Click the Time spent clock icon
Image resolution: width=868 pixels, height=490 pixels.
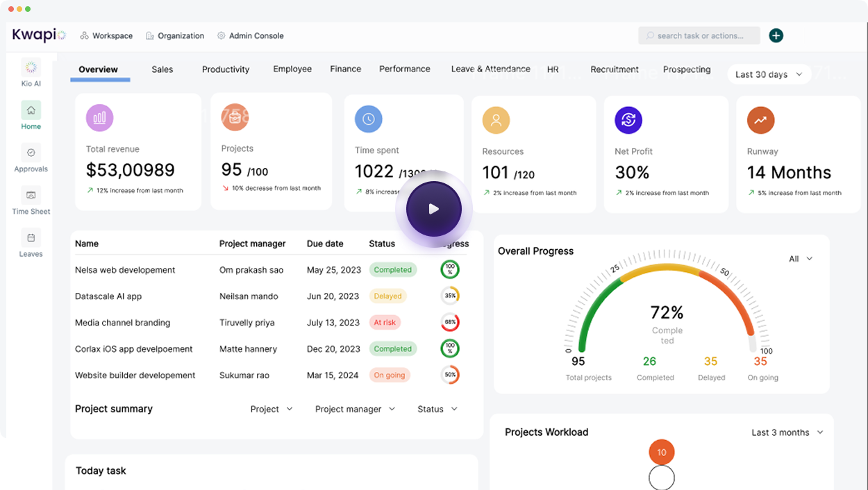tap(369, 119)
